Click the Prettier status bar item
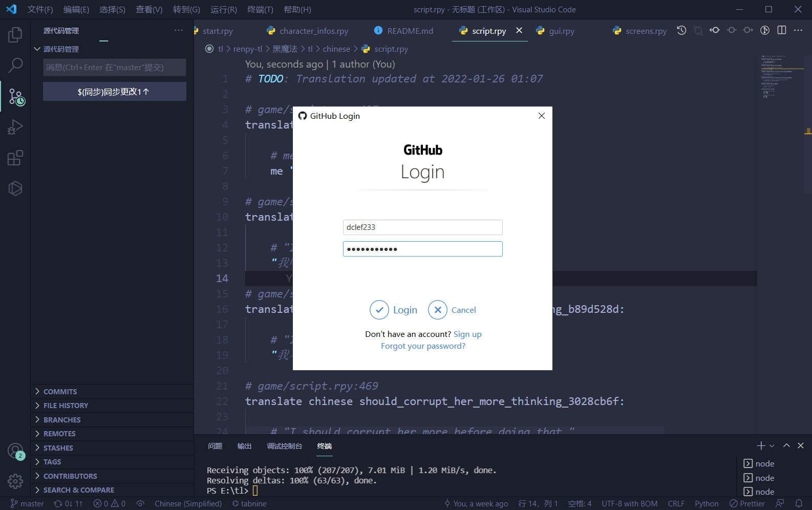 tap(747, 504)
